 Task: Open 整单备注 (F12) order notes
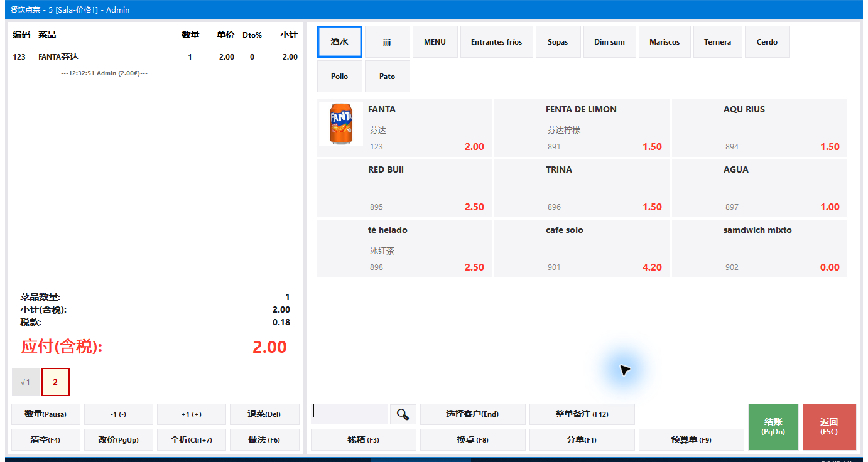582,414
